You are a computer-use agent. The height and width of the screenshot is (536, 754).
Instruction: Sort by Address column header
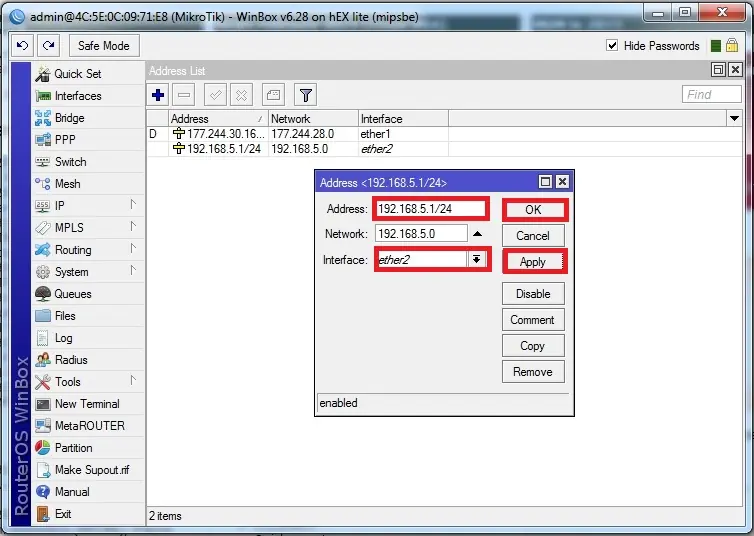(218, 118)
